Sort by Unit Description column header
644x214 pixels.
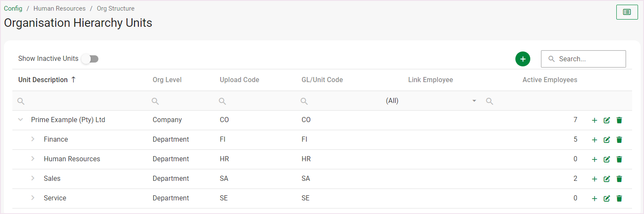click(x=43, y=80)
